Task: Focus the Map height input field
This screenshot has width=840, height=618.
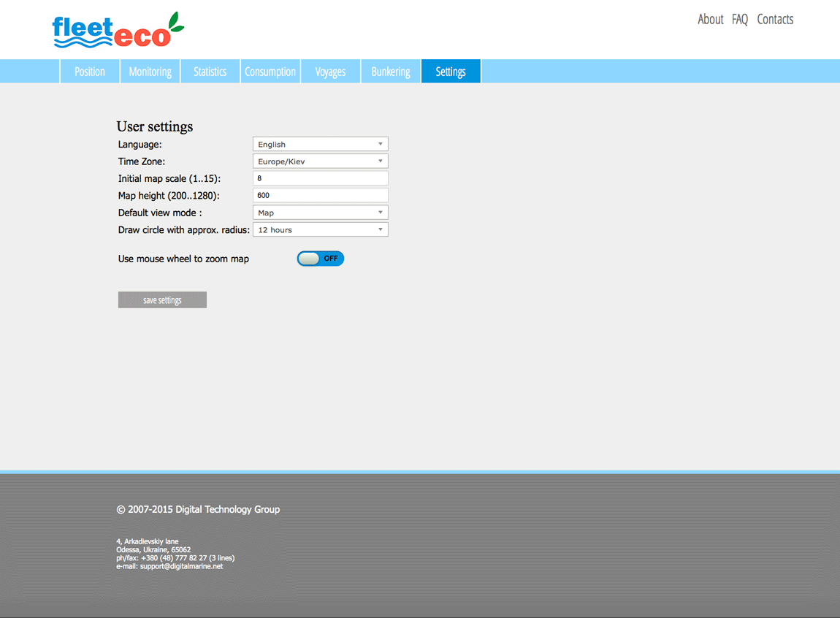Action: point(320,196)
